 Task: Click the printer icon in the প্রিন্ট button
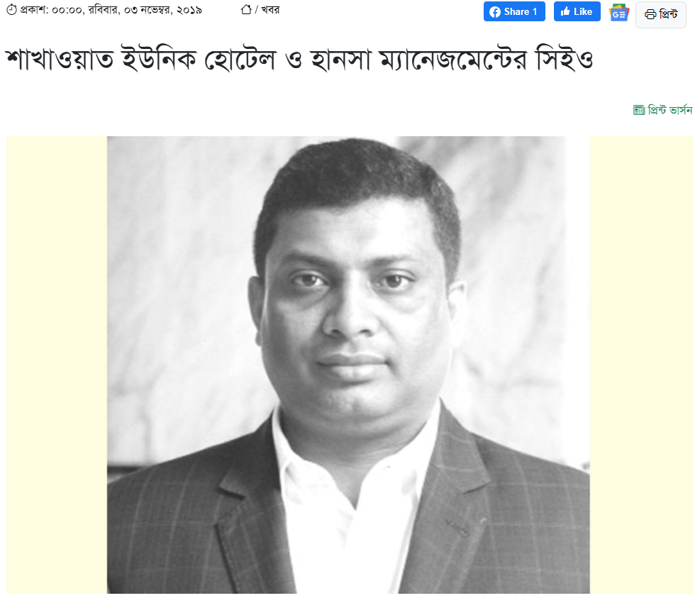click(650, 14)
